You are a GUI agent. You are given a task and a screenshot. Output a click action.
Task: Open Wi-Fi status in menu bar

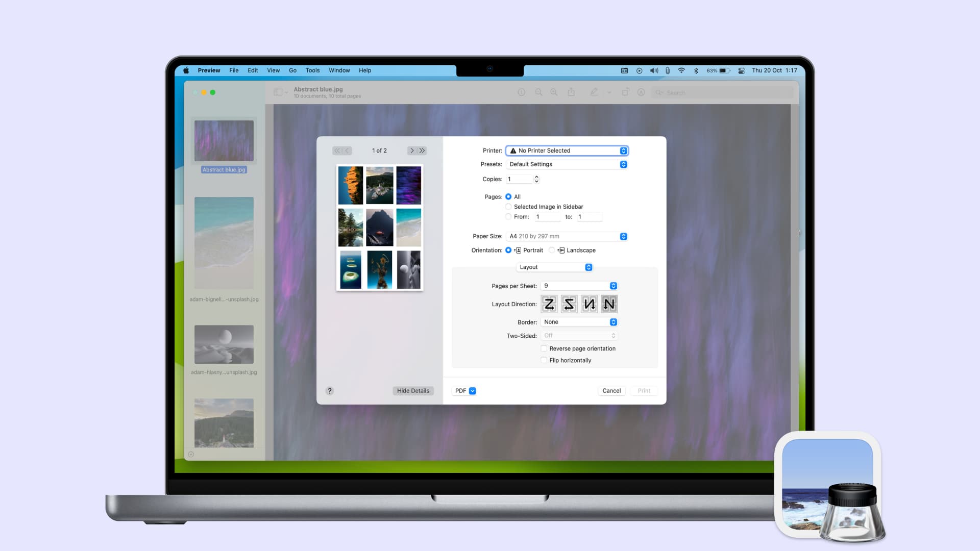coord(681,70)
